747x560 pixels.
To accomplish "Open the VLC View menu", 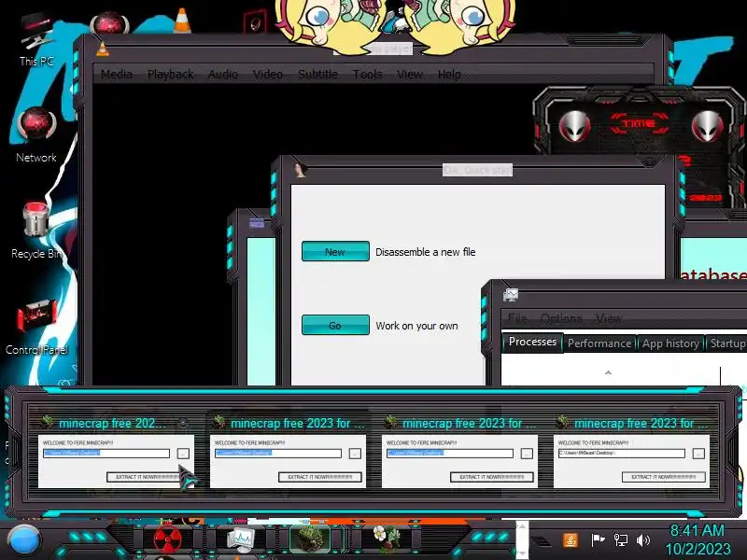I will tap(410, 75).
